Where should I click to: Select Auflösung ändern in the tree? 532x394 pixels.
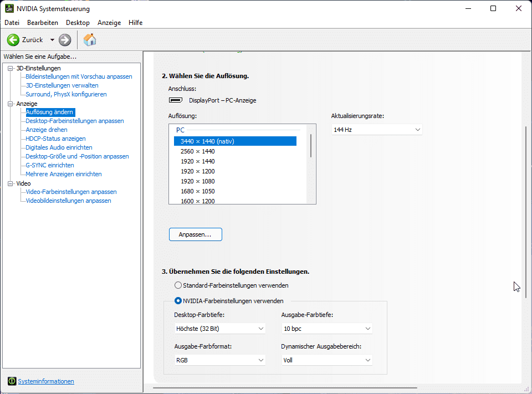(50, 112)
